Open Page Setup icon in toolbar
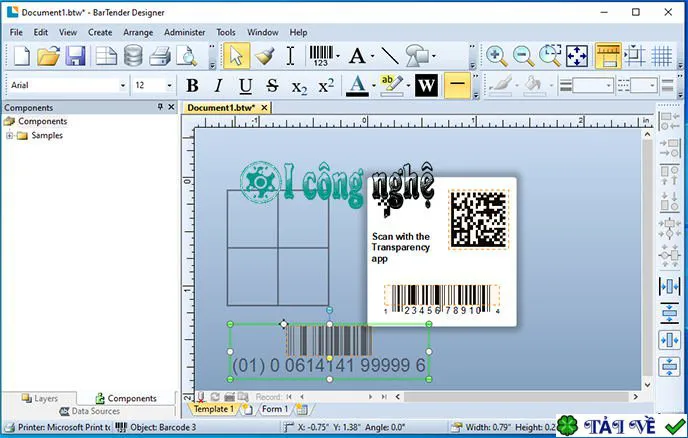688x438 pixels. pyautogui.click(x=106, y=56)
